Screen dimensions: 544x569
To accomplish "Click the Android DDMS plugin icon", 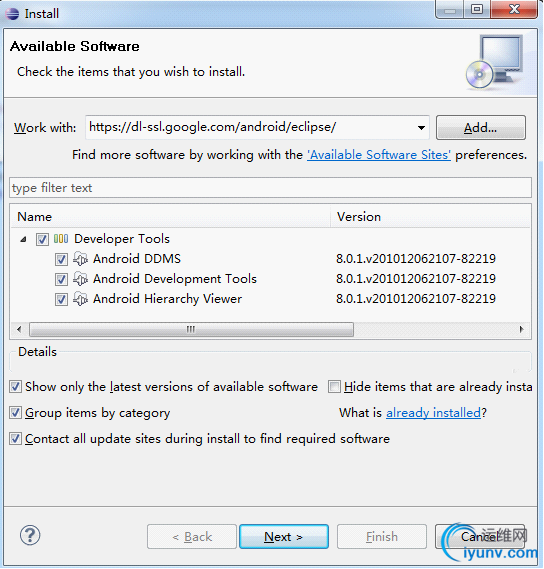I will [x=81, y=259].
